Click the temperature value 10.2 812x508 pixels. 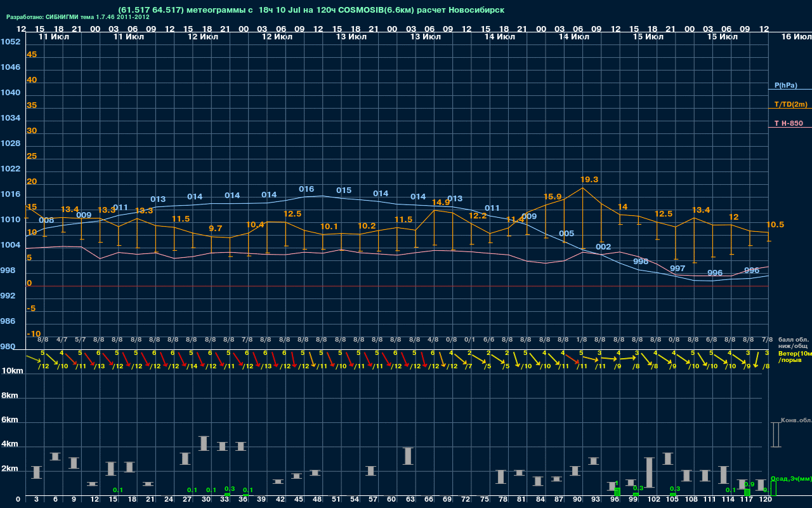coord(367,226)
